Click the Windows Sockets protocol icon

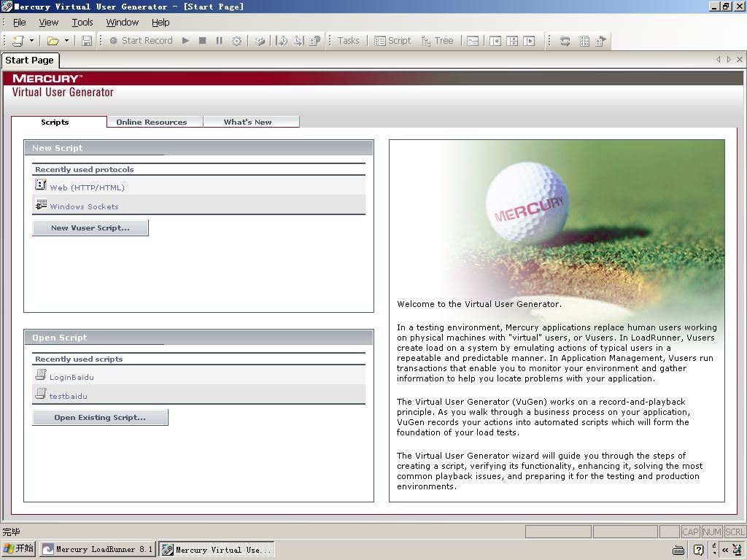[41, 204]
